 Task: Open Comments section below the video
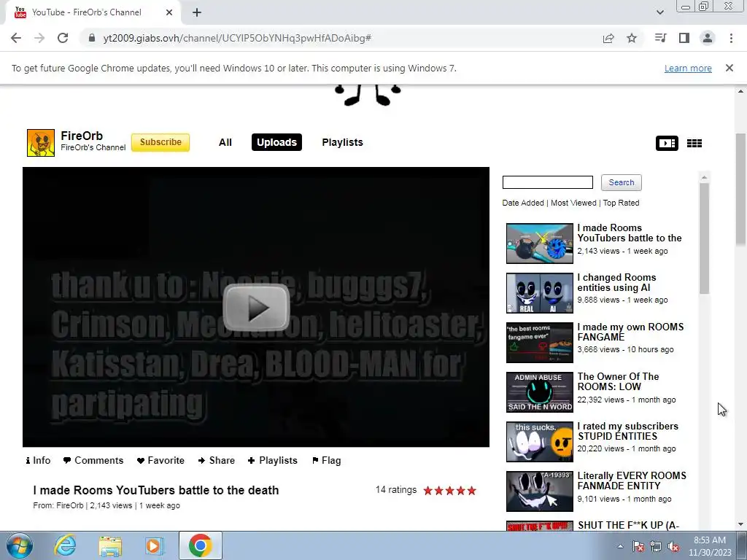(93, 461)
